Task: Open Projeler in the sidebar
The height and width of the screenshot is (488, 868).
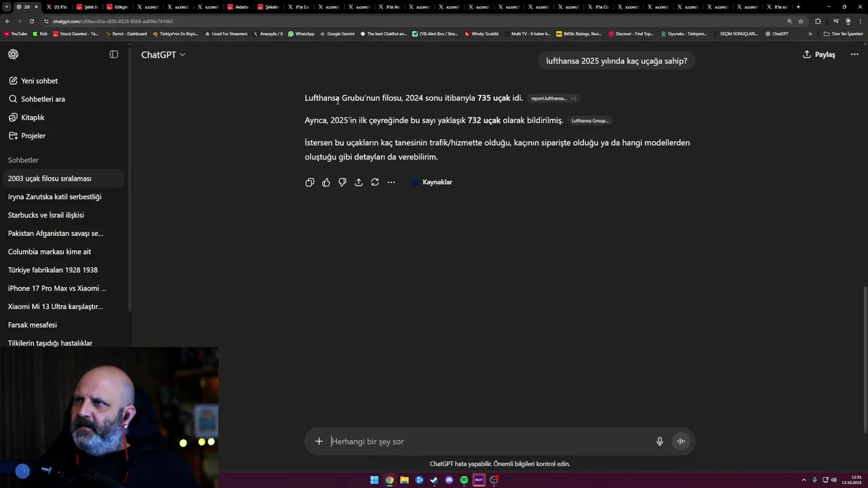Action: coord(27,136)
